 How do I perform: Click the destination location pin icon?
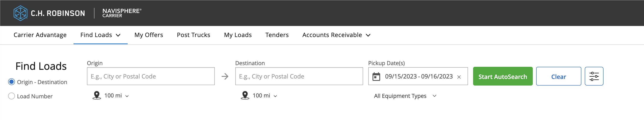tap(245, 96)
